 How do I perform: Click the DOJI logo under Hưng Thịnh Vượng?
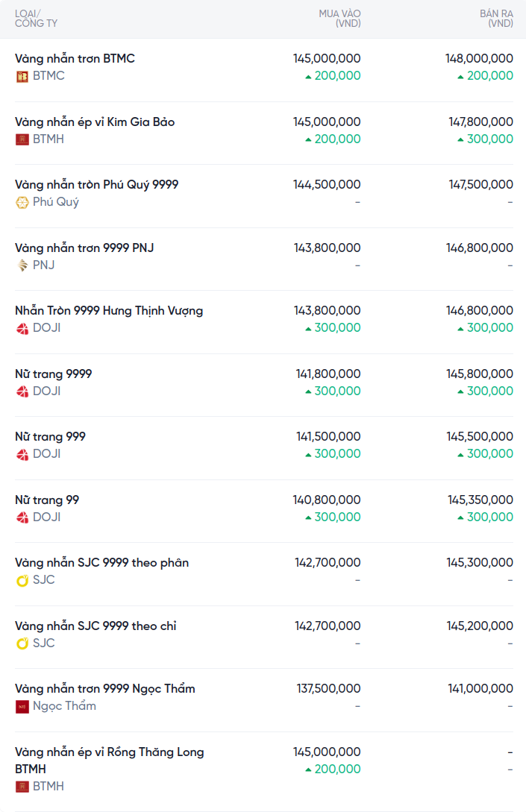22,328
